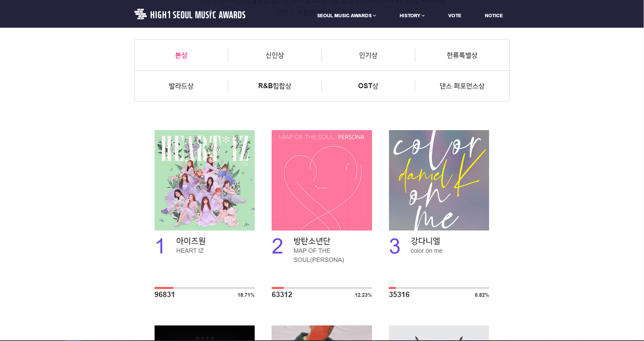This screenshot has height=341, width=644.
Task: Open the 한류특별상 category tab
Action: (462, 55)
